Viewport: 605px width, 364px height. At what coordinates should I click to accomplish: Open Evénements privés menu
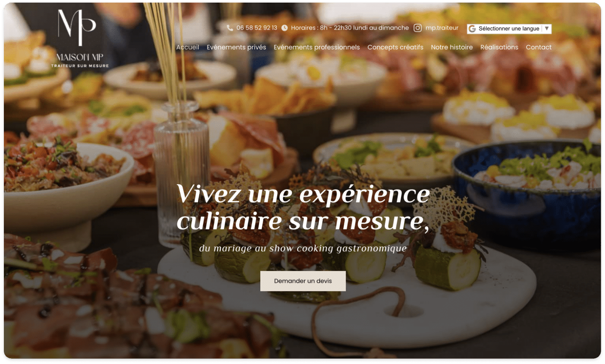tap(236, 47)
